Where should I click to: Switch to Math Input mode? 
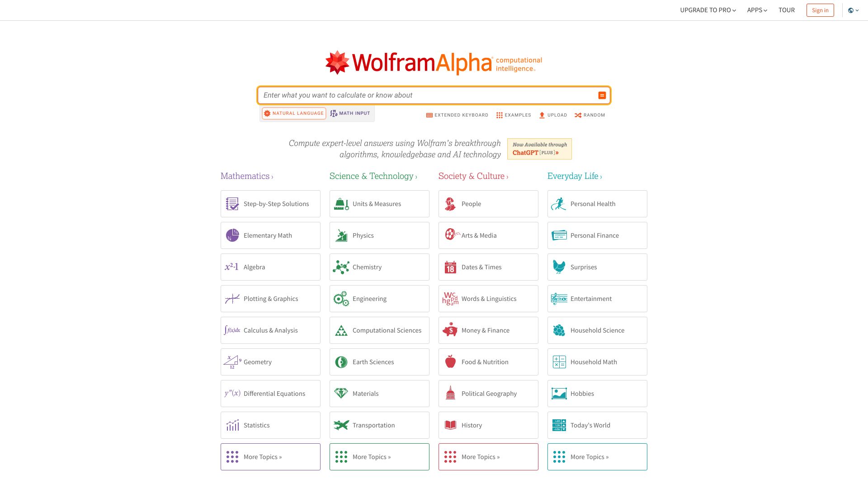350,113
